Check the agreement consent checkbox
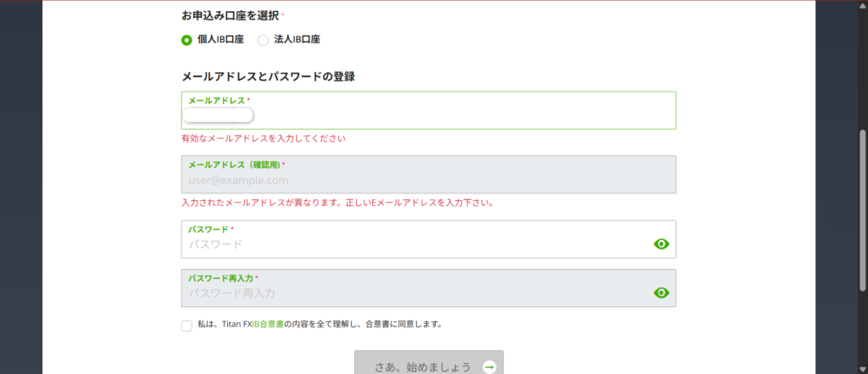 pyautogui.click(x=186, y=326)
